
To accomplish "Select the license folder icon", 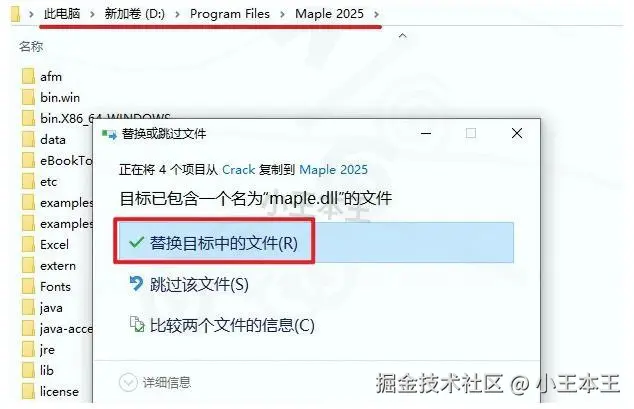I will 28,392.
